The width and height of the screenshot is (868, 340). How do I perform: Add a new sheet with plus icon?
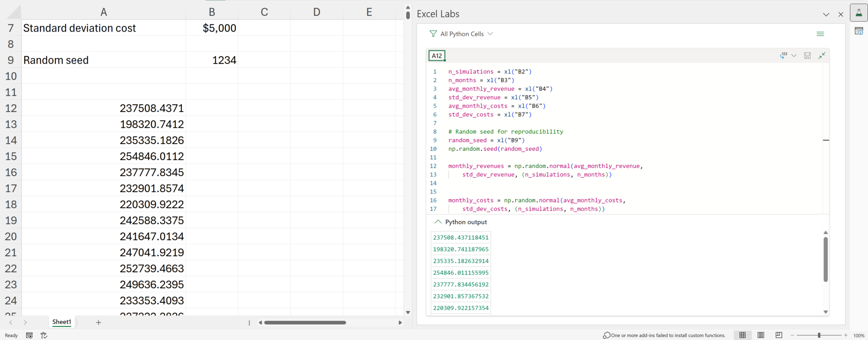tap(98, 323)
